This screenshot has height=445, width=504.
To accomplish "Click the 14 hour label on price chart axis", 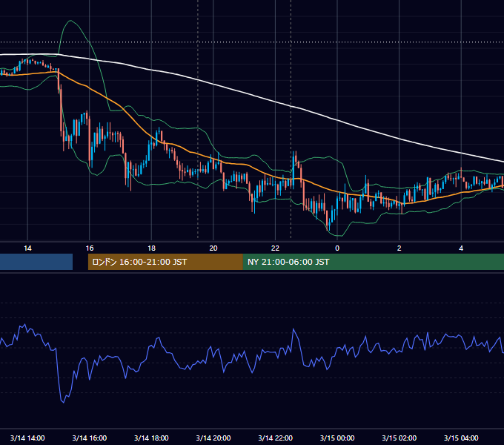I will (x=27, y=248).
